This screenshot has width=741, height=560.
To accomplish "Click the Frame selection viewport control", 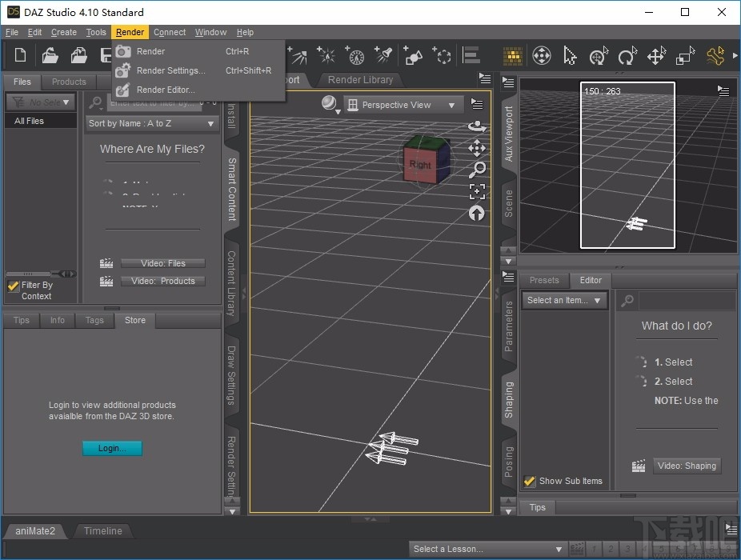I will tap(477, 191).
